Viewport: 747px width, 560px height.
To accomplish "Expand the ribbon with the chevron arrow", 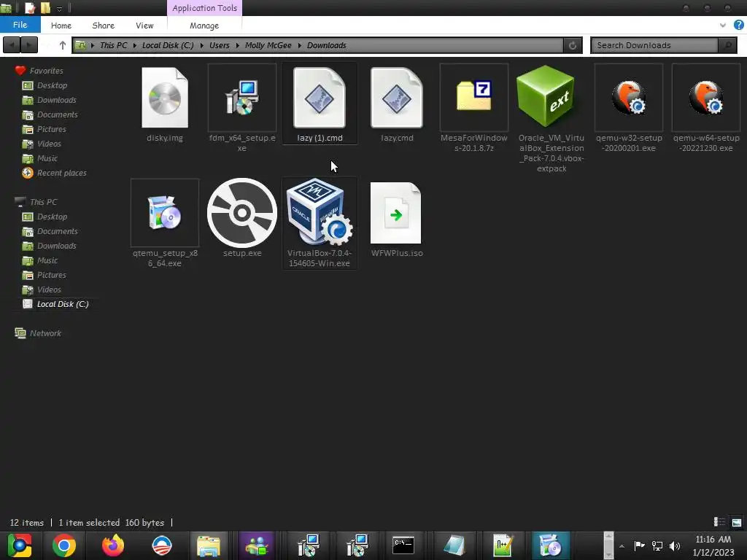I will point(723,26).
